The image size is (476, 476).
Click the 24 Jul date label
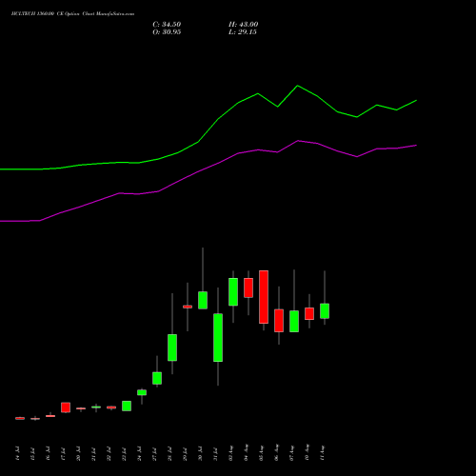(139, 453)
